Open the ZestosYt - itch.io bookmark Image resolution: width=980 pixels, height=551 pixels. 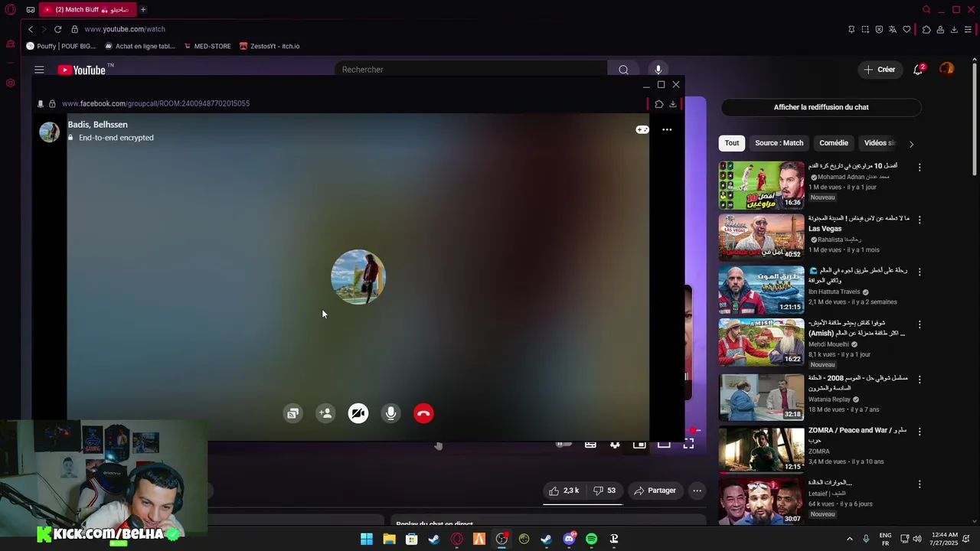pos(269,46)
